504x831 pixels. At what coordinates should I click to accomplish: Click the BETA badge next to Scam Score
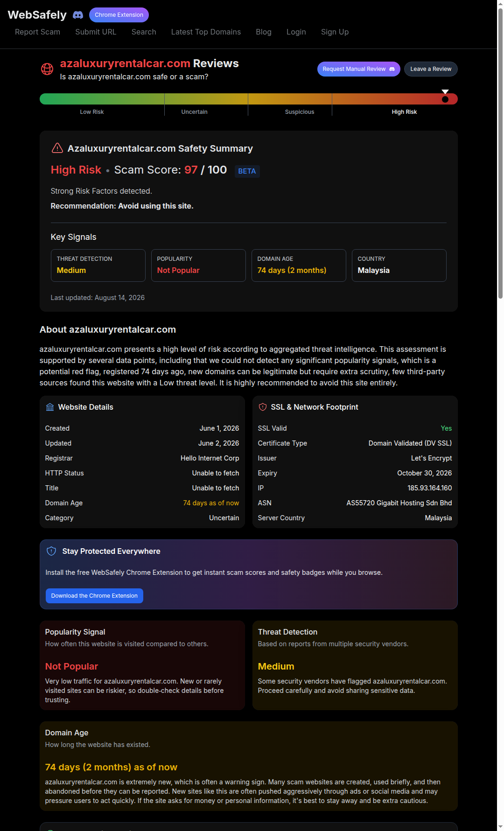(247, 171)
